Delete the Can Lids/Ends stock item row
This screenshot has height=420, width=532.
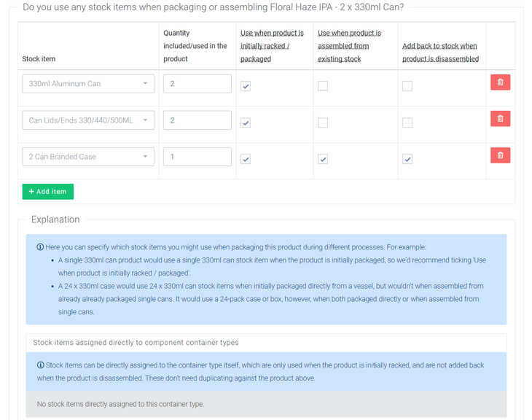click(x=500, y=119)
